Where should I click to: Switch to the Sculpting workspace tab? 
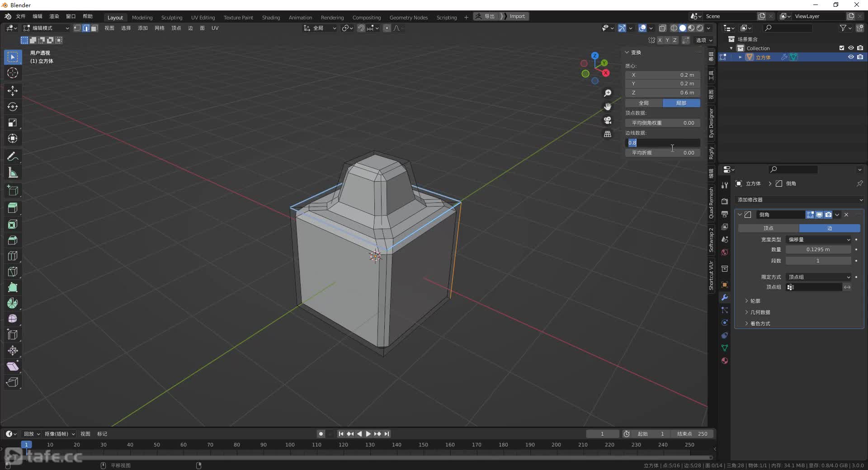172,17
